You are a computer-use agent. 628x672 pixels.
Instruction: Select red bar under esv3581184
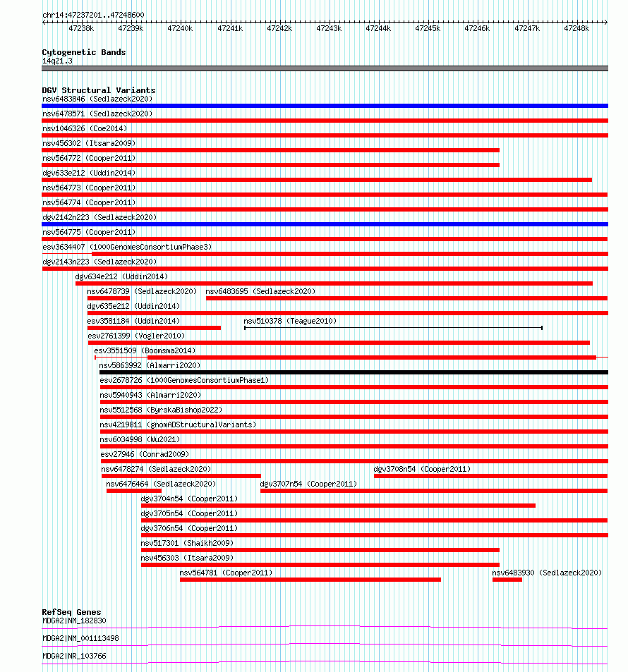tap(154, 328)
